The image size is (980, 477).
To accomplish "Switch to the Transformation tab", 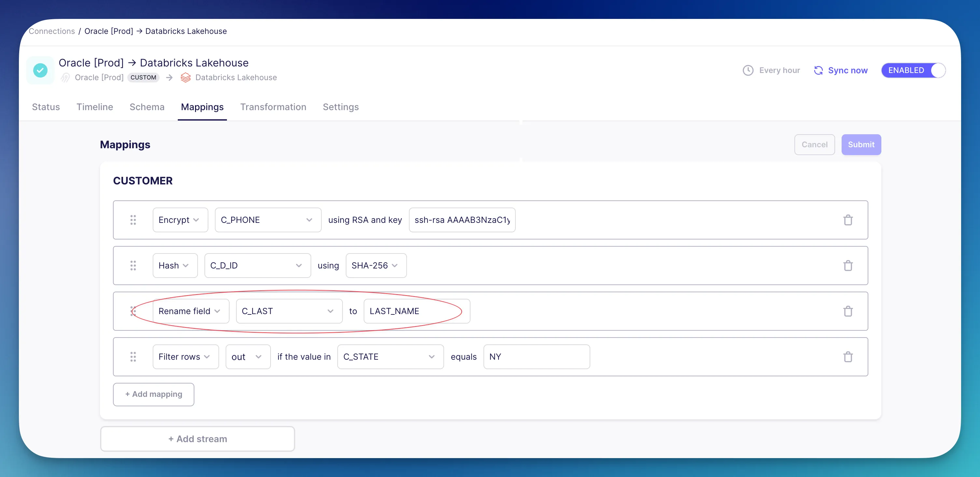I will (273, 107).
